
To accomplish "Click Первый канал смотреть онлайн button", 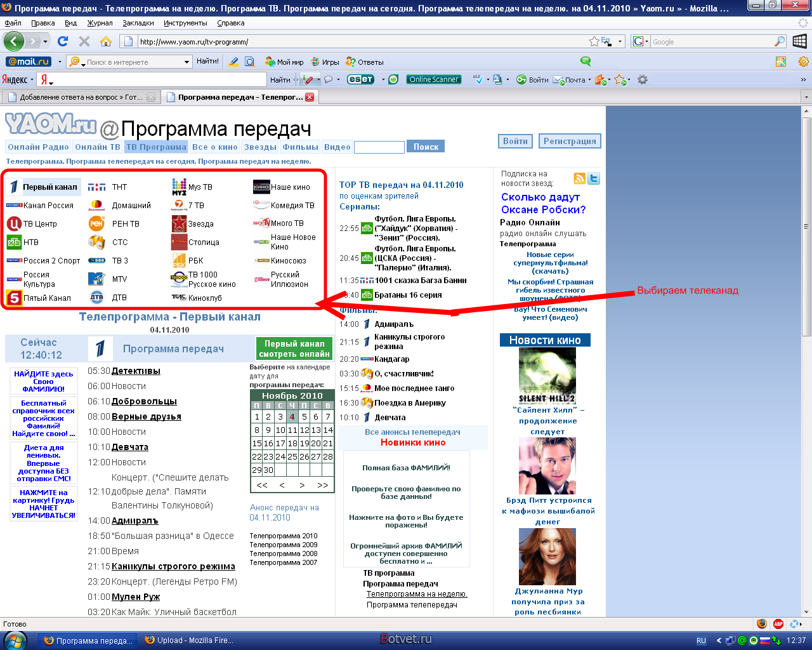I will click(294, 348).
